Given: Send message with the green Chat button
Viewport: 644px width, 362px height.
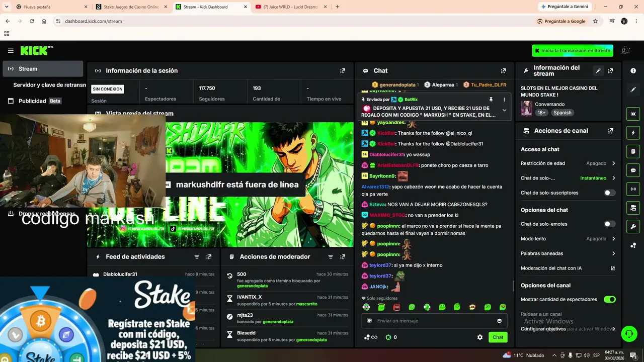Looking at the screenshot, I should (x=498, y=337).
